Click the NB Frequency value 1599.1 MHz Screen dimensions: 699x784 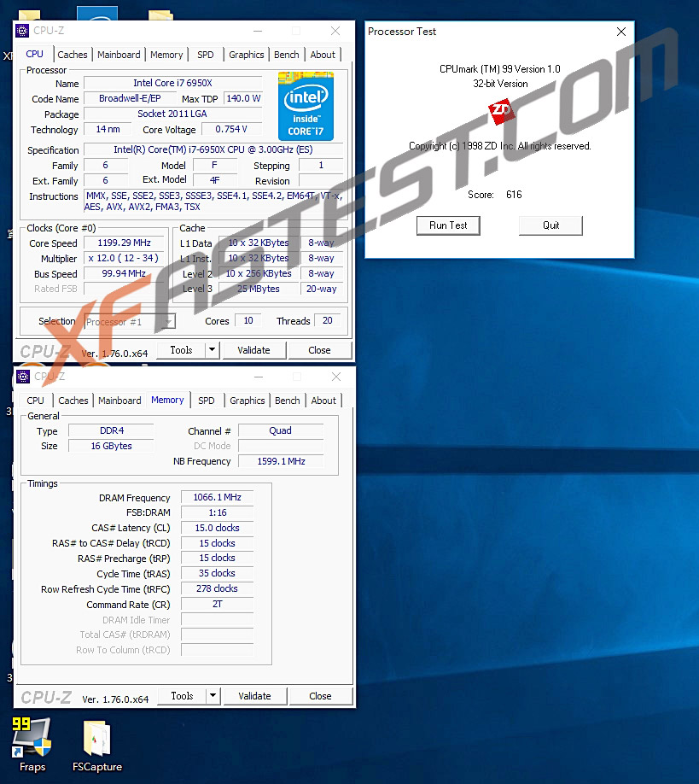(x=282, y=461)
